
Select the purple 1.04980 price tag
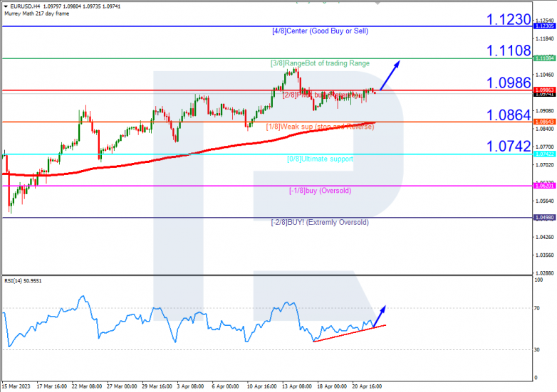(544, 218)
